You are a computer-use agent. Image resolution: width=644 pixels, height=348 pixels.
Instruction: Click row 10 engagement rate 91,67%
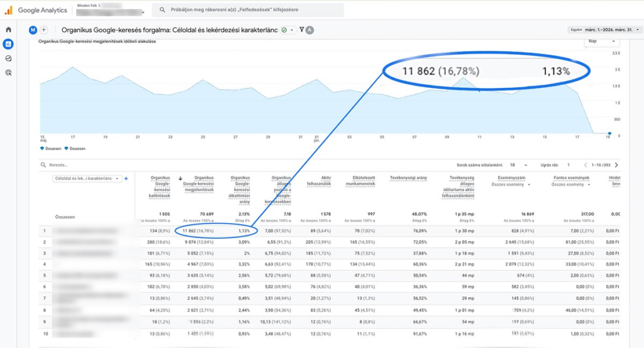coord(419,334)
